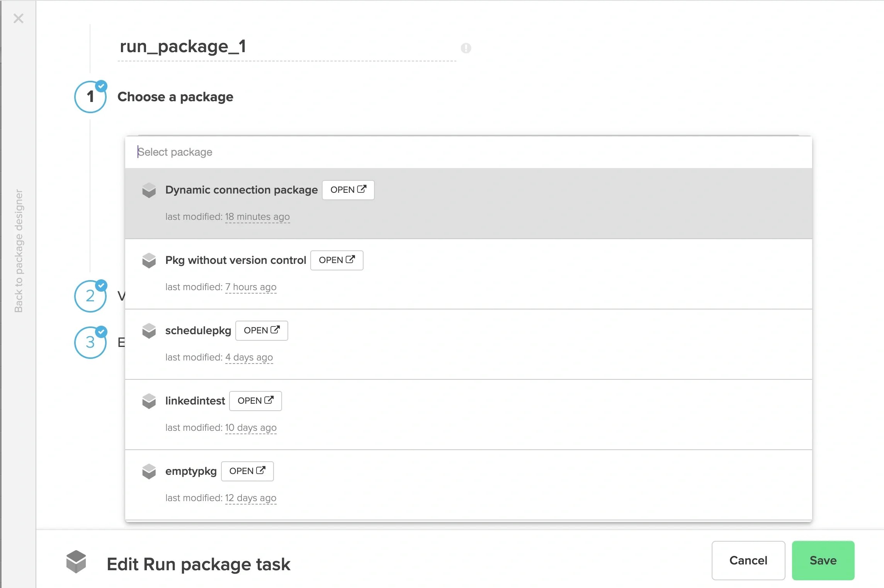This screenshot has height=588, width=884.
Task: Go to step 2 circle
Action: click(x=90, y=296)
